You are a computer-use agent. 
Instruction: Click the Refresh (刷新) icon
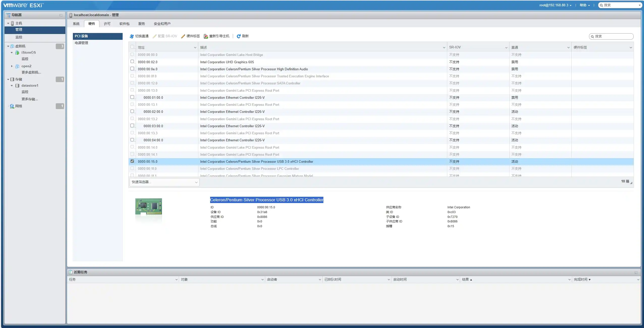238,36
